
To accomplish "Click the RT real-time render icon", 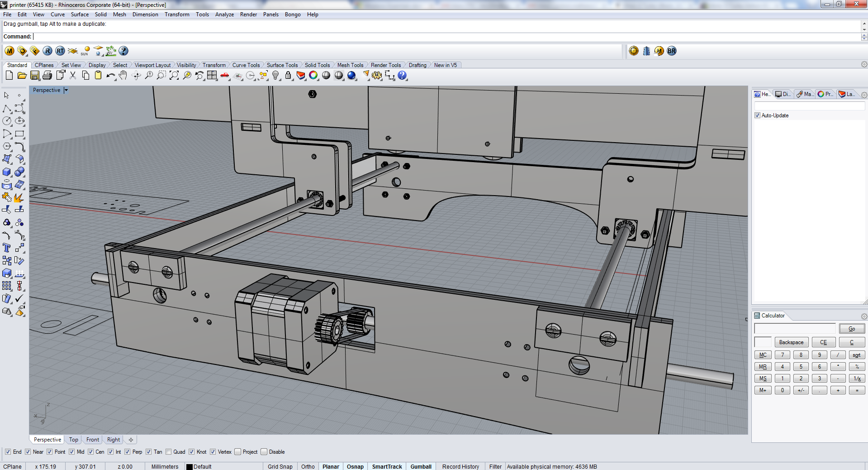I will (60, 51).
